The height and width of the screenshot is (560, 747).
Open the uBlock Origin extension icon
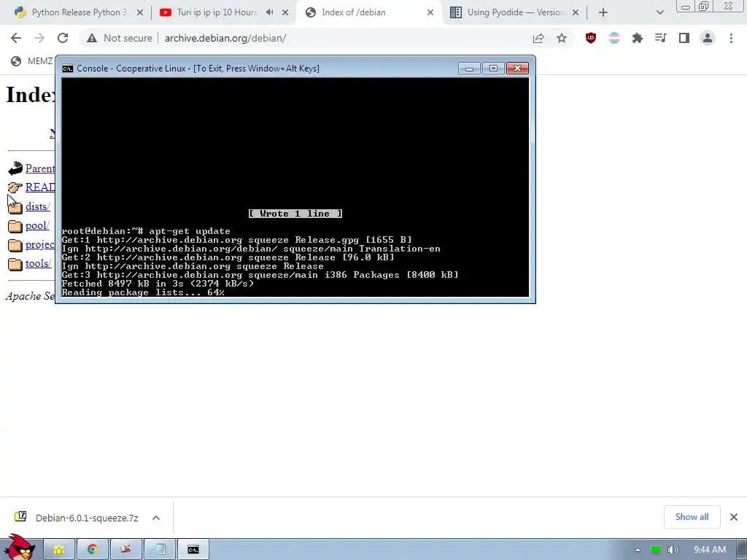(x=591, y=38)
